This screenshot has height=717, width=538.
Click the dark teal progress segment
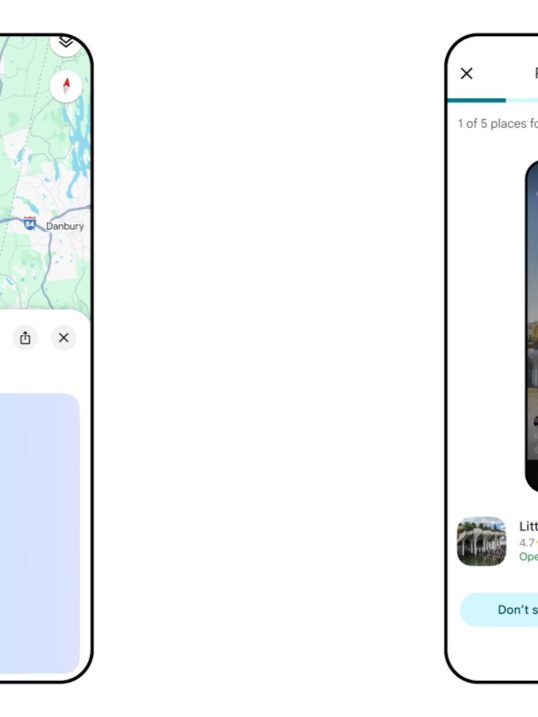pyautogui.click(x=477, y=100)
